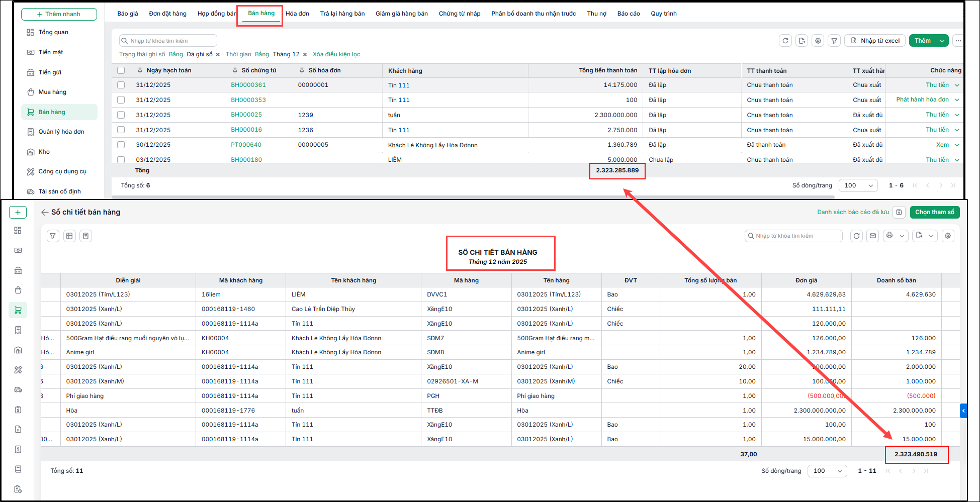This screenshot has height=502, width=980.
Task: Click the blue side panel handle in report
Action: coord(963,411)
